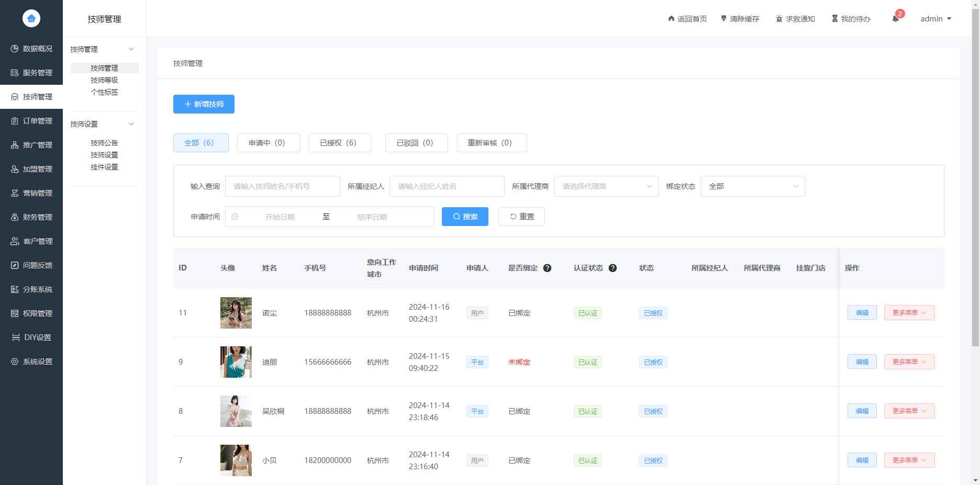
Task: Click the help icon beside 认证状态
Action: (613, 267)
